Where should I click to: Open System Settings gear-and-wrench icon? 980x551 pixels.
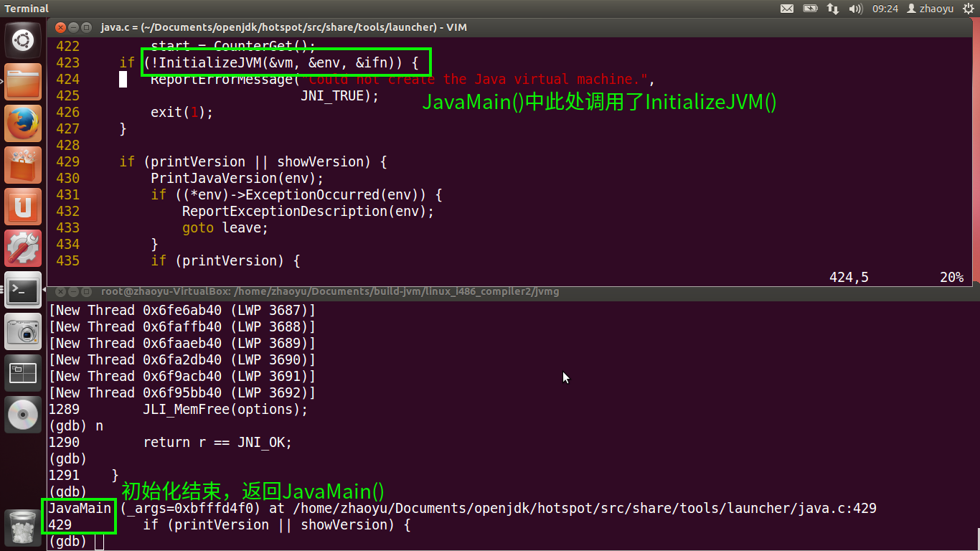[23, 248]
